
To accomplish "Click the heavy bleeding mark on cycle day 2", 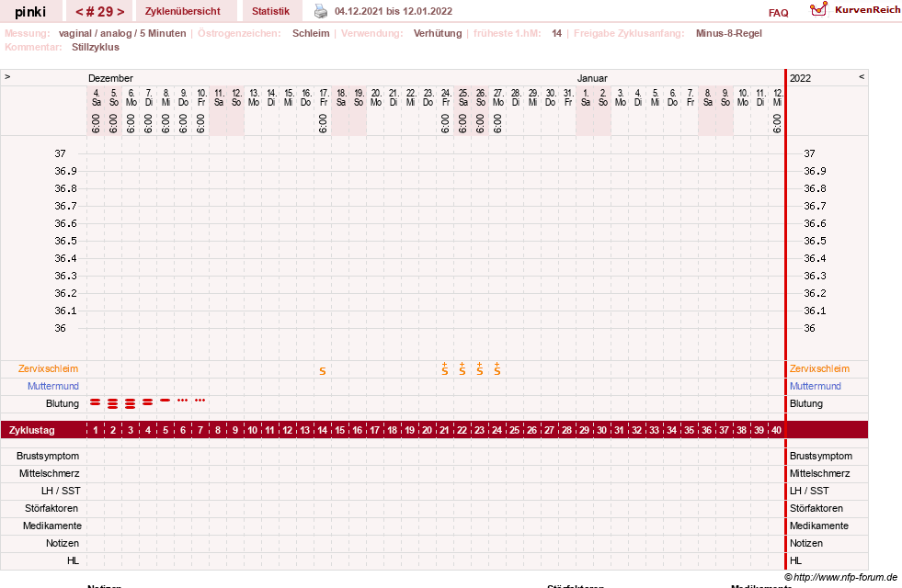I will (113, 403).
